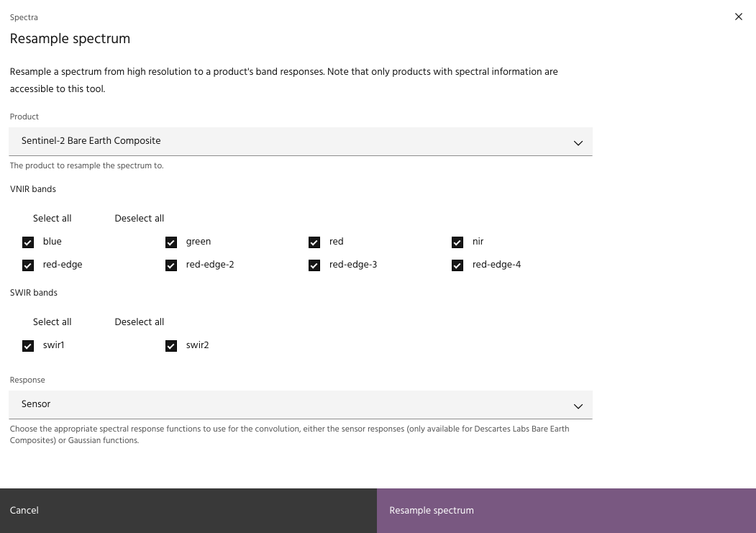Viewport: 756px width, 533px height.
Task: Select all SWIR bands
Action: 52,322
